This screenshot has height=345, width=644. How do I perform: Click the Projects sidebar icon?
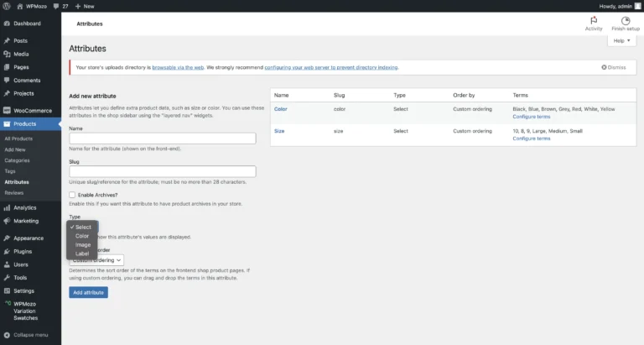pos(7,93)
